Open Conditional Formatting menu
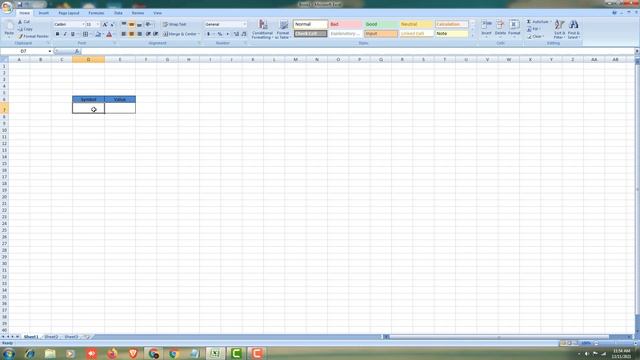This screenshot has width=640, height=360. pos(262,29)
